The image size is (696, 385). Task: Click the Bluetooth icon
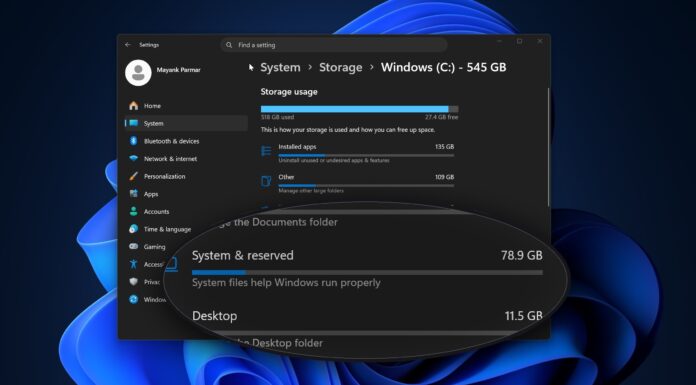[134, 141]
